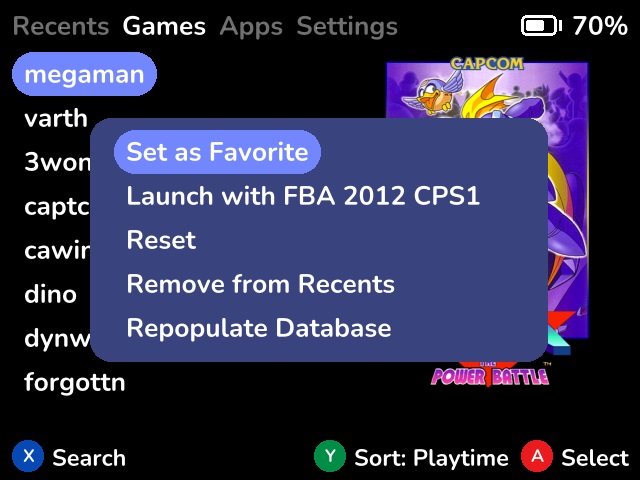Open the Games tab

[164, 26]
